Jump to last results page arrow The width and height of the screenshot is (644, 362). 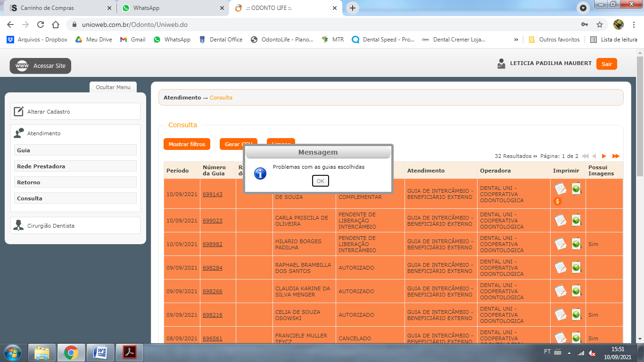pos(616,156)
